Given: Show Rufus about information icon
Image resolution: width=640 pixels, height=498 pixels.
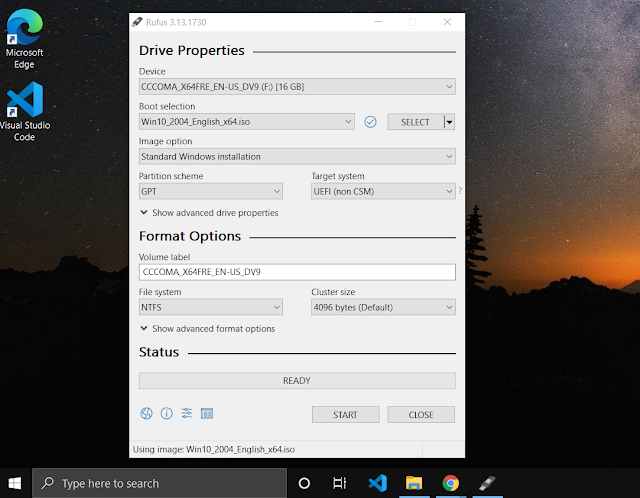Looking at the screenshot, I should (167, 414).
